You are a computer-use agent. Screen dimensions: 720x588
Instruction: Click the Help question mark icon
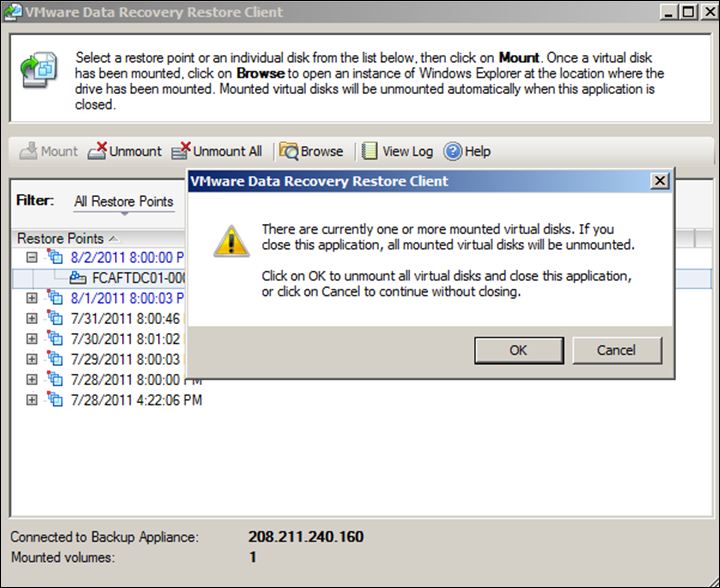point(453,152)
